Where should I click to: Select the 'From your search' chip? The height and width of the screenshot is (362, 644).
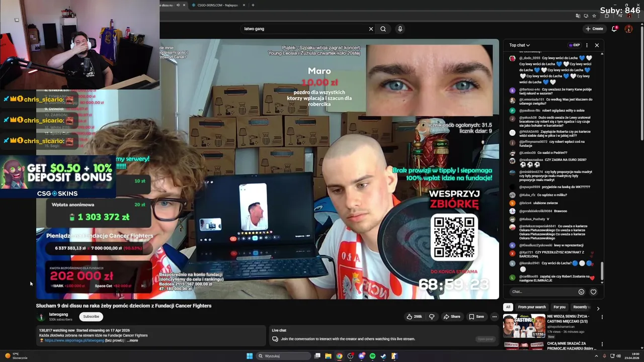pos(532,307)
